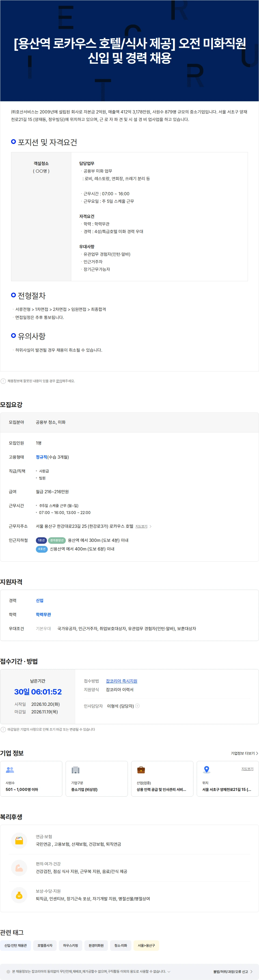This screenshot has width=259, height=980.
Task: Click the 정규직 employment type text
Action: 41,457
